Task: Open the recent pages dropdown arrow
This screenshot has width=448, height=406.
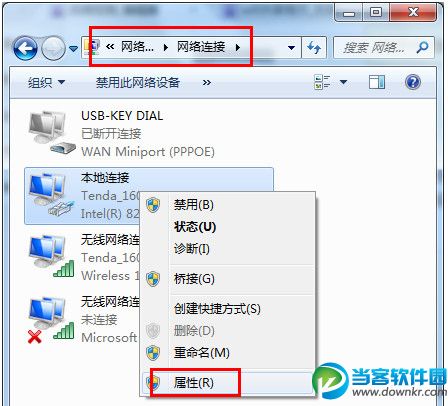Action: [x=73, y=49]
